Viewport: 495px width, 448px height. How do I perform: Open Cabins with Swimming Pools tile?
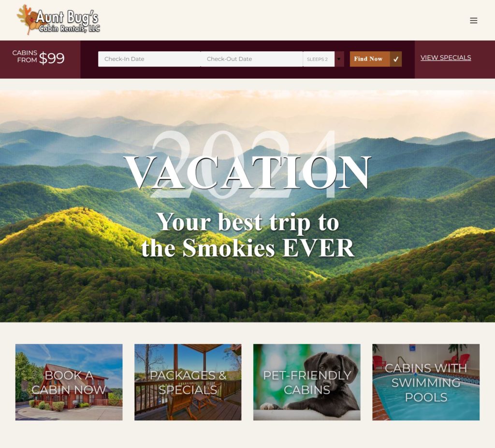[x=426, y=382]
